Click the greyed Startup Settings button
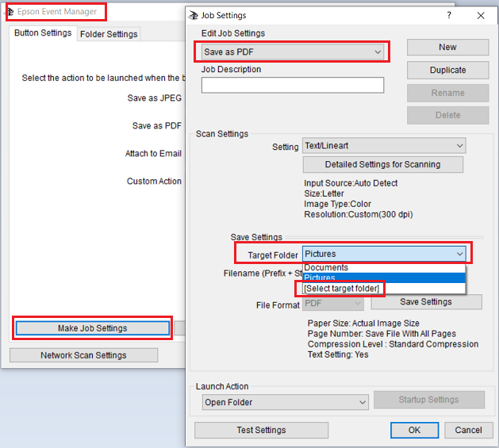The image size is (499, 448). [429, 400]
